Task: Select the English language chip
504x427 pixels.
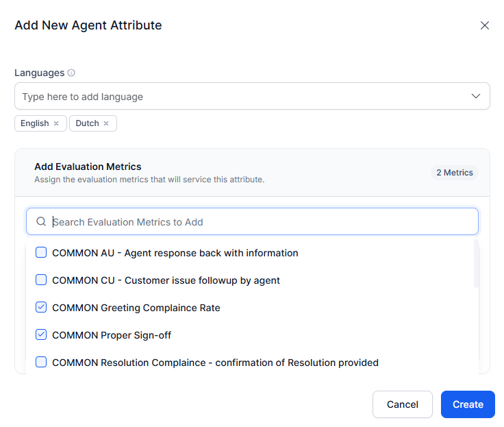Action: [35, 123]
